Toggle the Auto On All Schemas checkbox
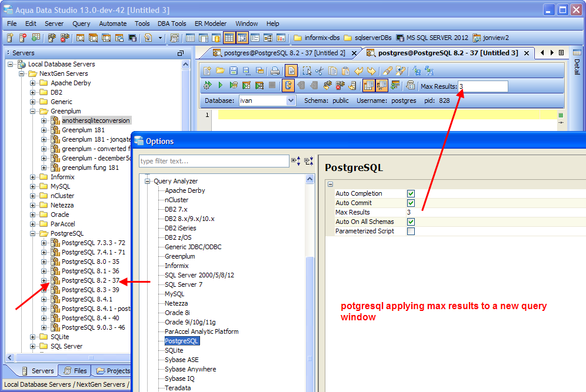 (x=411, y=222)
